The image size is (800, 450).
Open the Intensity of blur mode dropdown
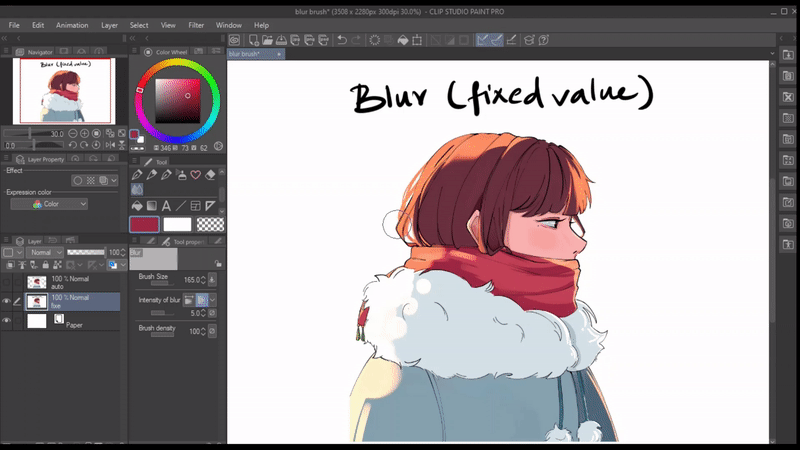coord(213,300)
